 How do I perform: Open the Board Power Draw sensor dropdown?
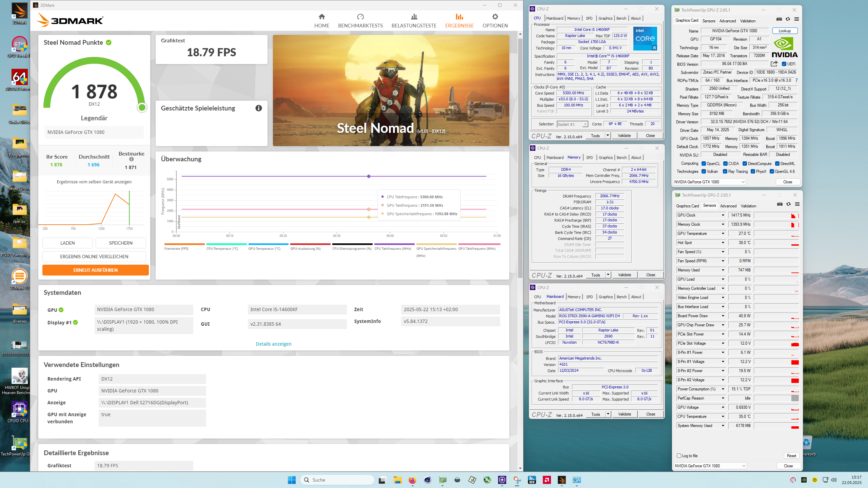[723, 316]
